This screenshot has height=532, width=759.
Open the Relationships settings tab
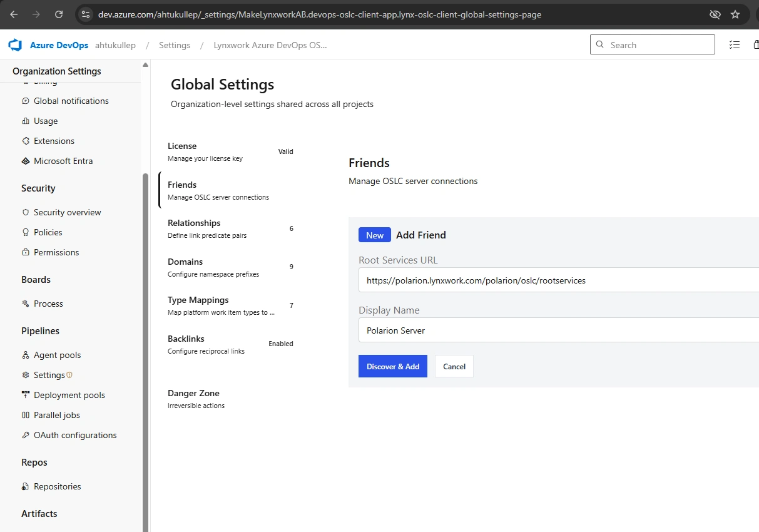coord(230,228)
